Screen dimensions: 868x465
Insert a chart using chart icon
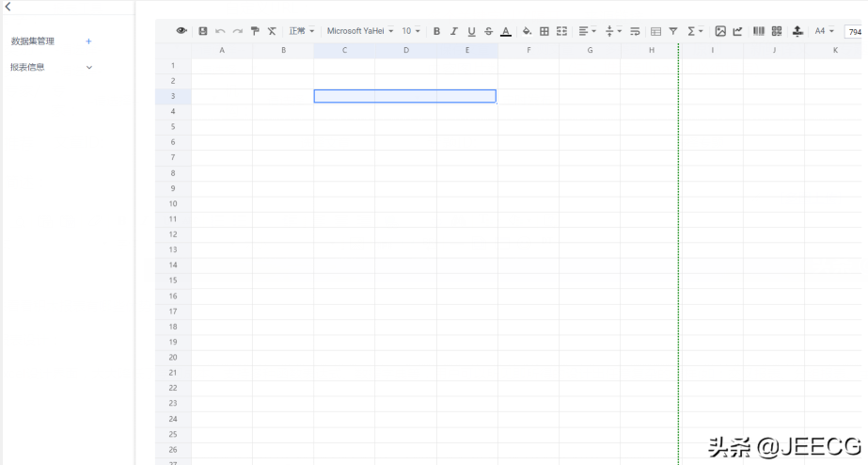(738, 31)
